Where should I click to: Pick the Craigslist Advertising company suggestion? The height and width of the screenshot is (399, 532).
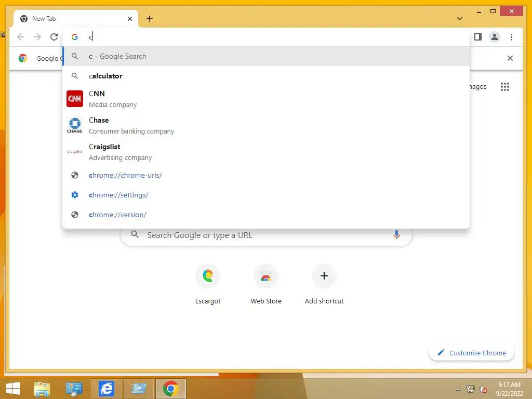tap(267, 152)
